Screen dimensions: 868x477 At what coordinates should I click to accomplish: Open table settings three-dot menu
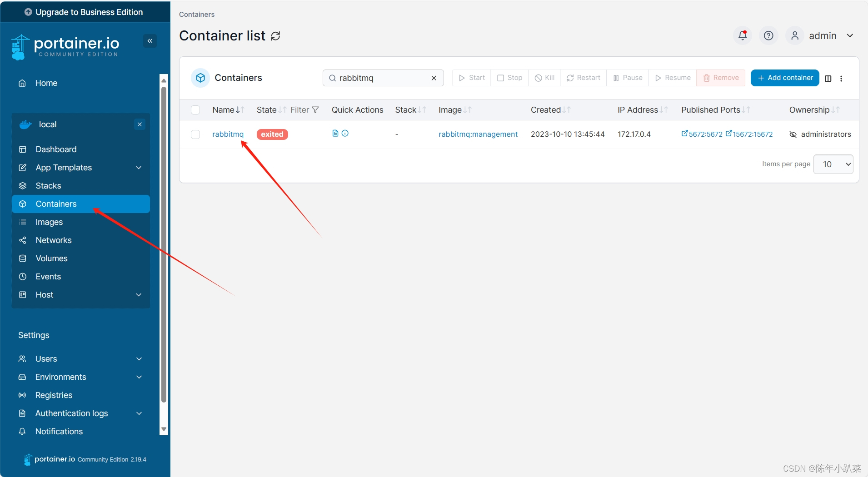coord(841,79)
